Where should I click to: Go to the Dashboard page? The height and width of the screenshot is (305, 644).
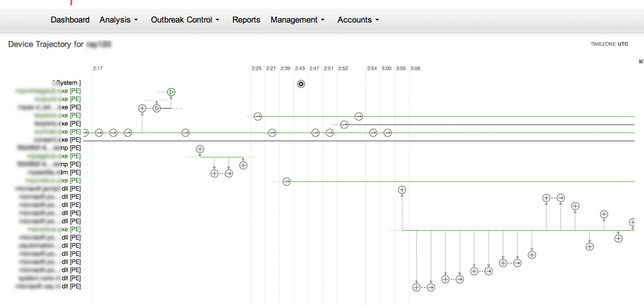point(70,20)
